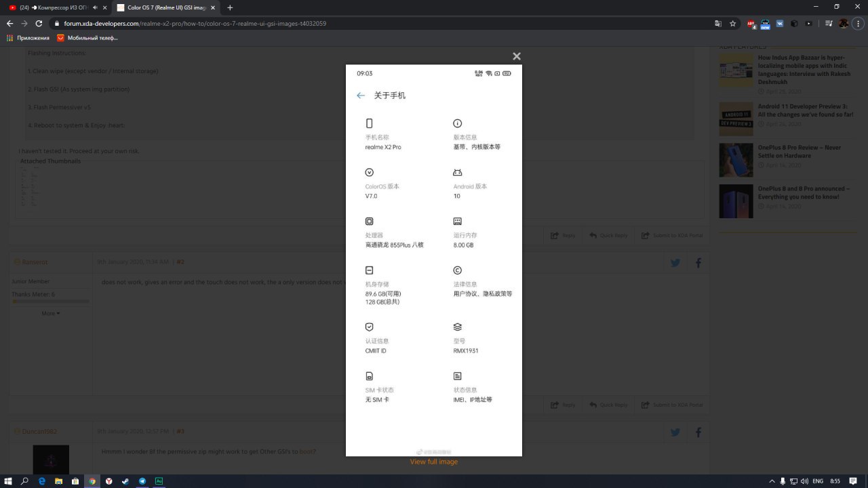Viewport: 868px width, 488px height.
Task: Open Windows taskbar search
Action: pos(25,481)
